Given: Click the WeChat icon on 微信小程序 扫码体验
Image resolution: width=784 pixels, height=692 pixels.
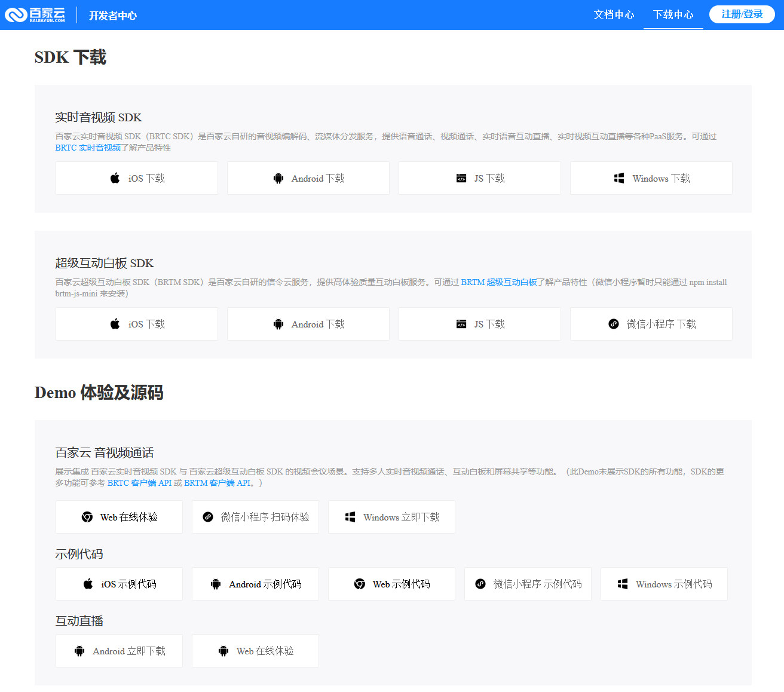Looking at the screenshot, I should pos(207,516).
